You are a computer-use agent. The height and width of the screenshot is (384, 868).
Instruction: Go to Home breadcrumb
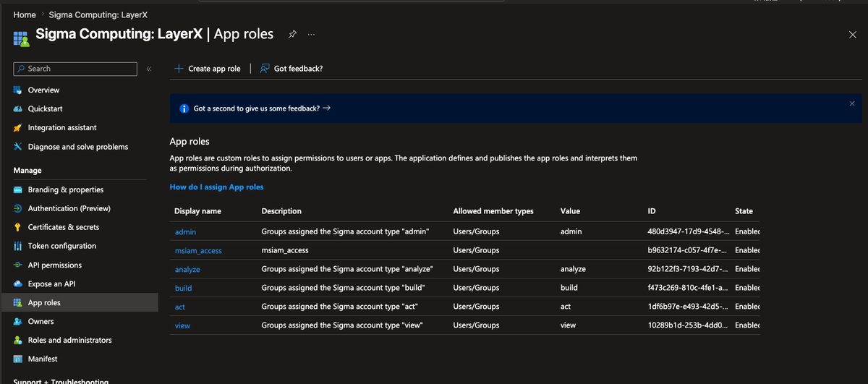(x=25, y=14)
